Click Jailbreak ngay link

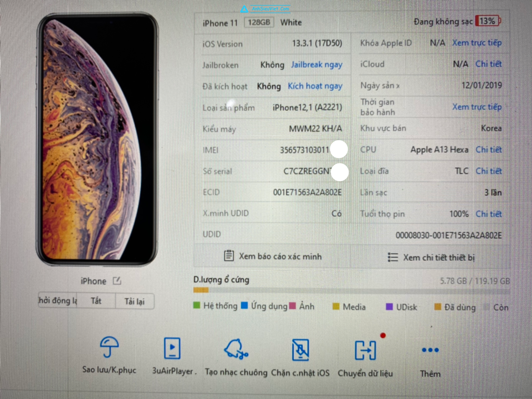click(x=316, y=65)
